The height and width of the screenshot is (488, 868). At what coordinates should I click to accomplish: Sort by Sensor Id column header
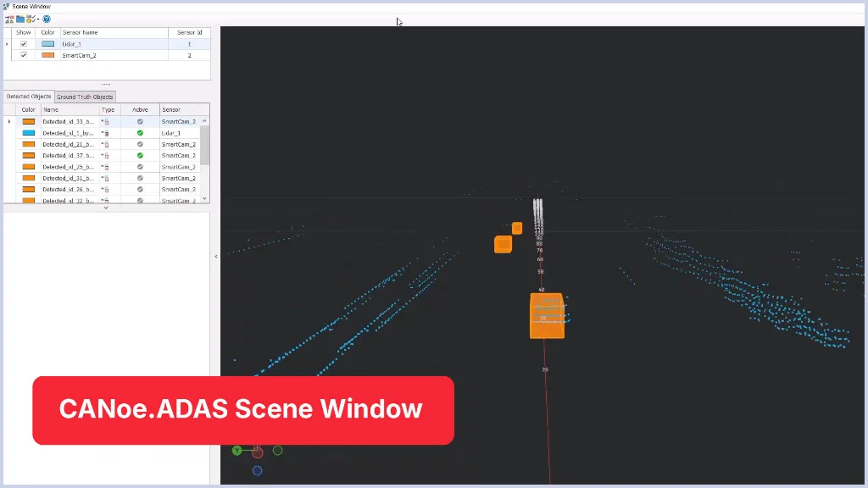(189, 33)
